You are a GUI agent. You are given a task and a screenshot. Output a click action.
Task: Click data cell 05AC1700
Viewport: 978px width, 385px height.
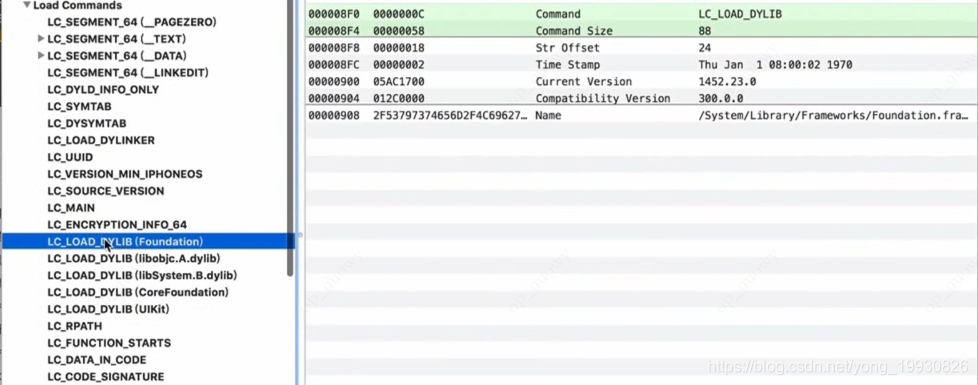click(399, 82)
